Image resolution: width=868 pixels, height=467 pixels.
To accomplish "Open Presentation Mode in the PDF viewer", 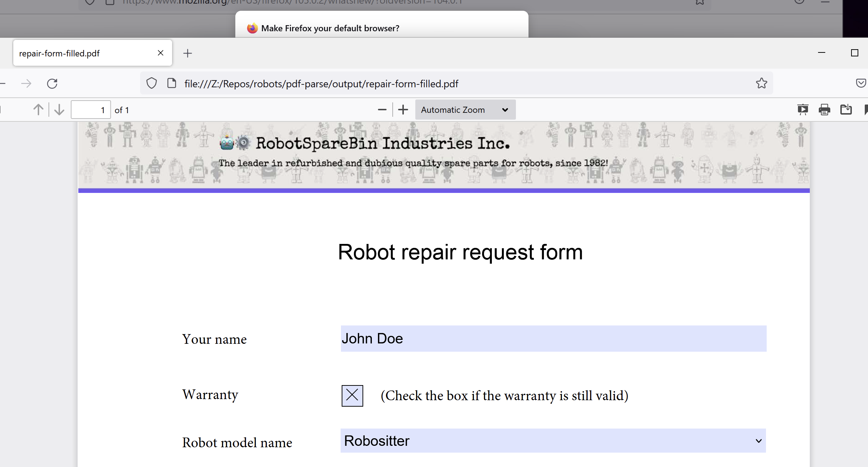I will coord(803,110).
